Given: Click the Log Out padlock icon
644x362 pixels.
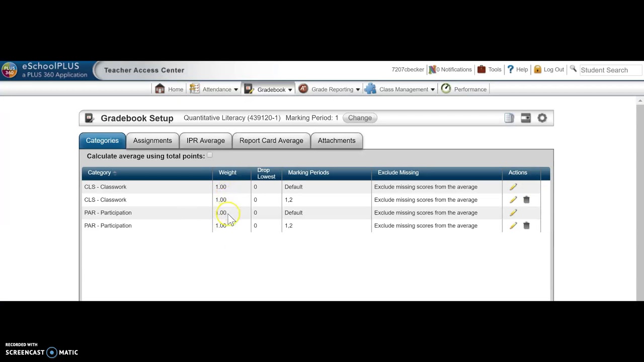Looking at the screenshot, I should coord(537,69).
